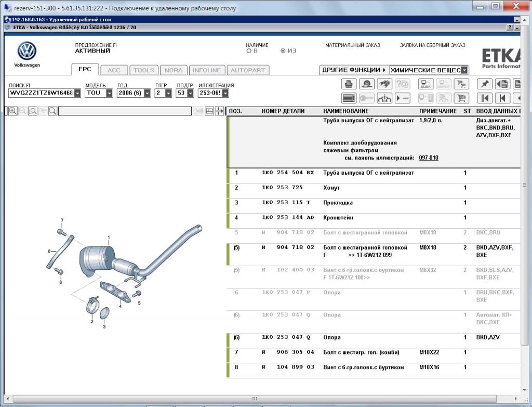
Task: Click the double shopping carts icon
Action: pos(461,84)
